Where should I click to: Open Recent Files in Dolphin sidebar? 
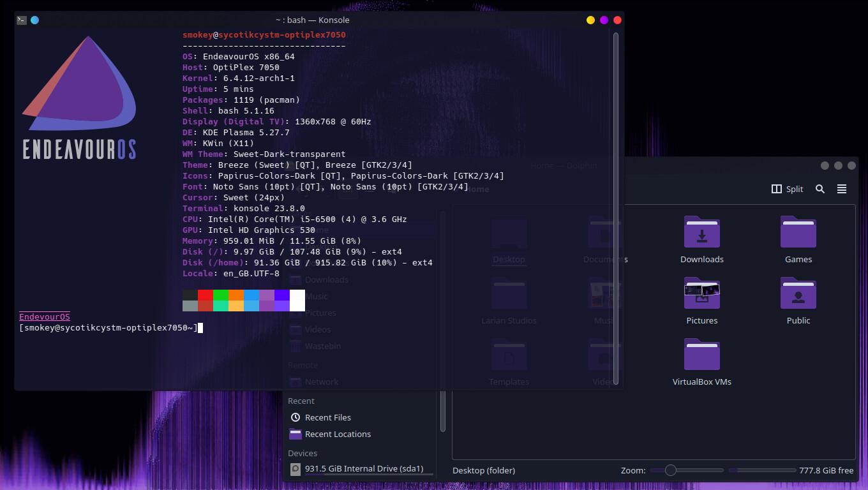click(x=361, y=417)
